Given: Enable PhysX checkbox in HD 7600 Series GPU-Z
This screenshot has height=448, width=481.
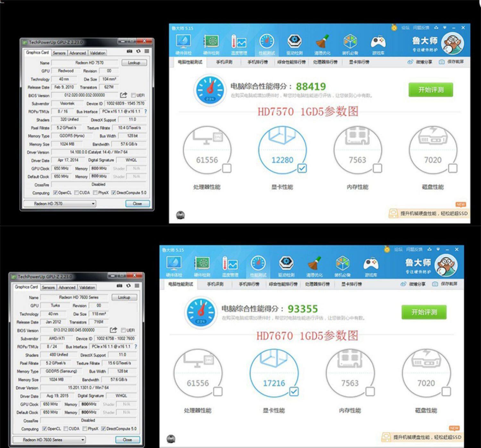Looking at the screenshot, I should (85, 428).
